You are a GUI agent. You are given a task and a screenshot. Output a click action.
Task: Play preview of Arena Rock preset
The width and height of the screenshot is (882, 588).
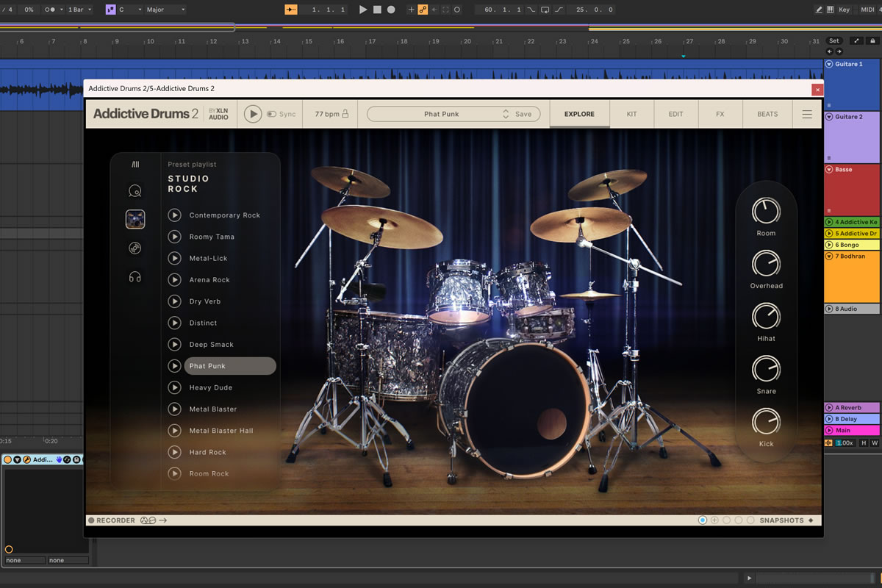point(174,279)
